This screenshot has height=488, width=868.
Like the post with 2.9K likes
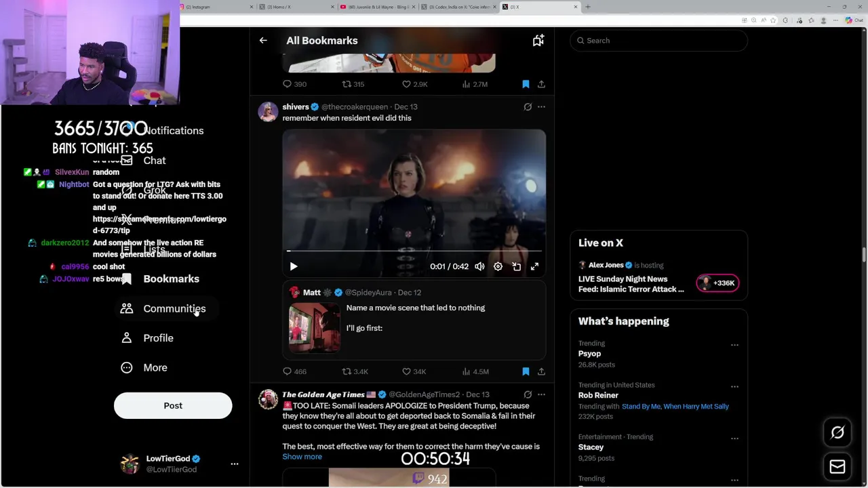(x=415, y=84)
